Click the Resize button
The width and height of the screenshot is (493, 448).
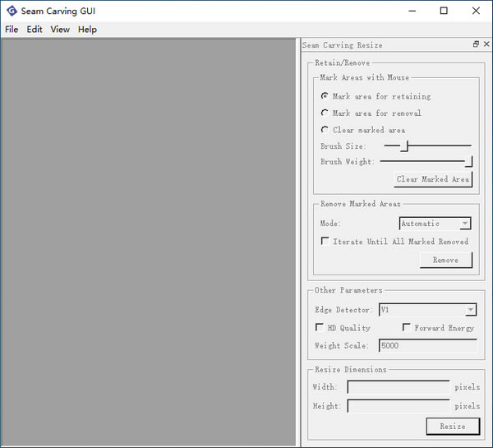pos(453,427)
